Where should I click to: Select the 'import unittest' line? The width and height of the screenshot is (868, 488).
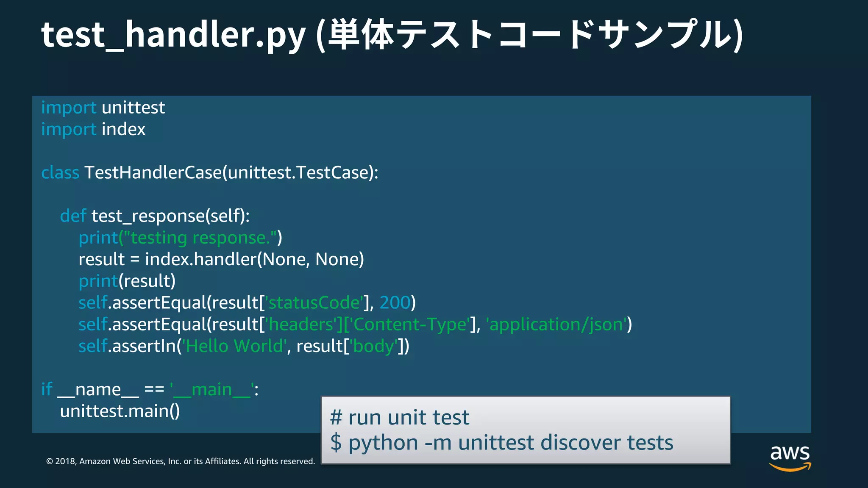(103, 108)
